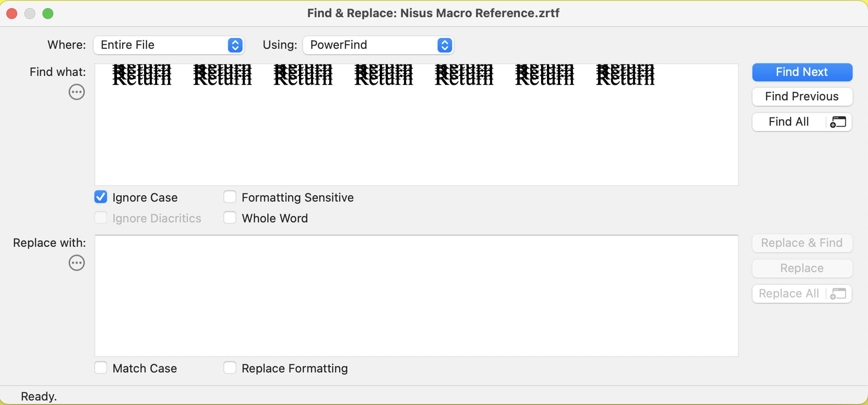
Task: Turn on Replace Formatting
Action: click(230, 367)
